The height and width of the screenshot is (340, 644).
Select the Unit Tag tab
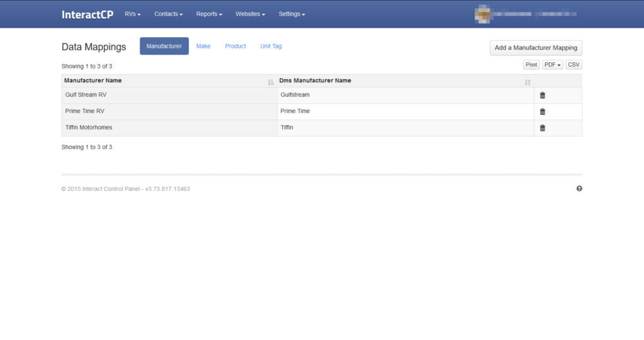pos(271,46)
